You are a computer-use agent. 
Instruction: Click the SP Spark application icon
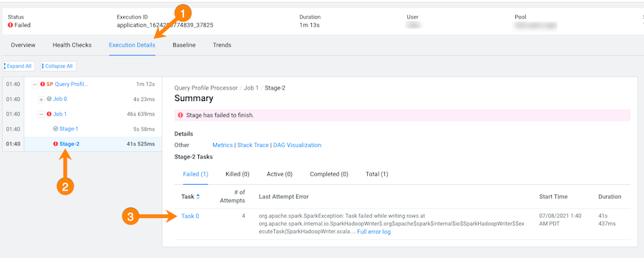pos(49,85)
